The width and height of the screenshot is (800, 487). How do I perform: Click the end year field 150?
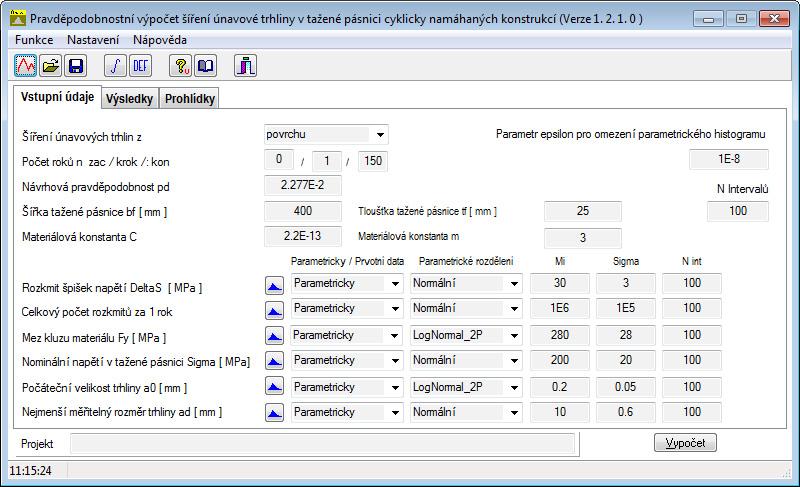click(373, 161)
